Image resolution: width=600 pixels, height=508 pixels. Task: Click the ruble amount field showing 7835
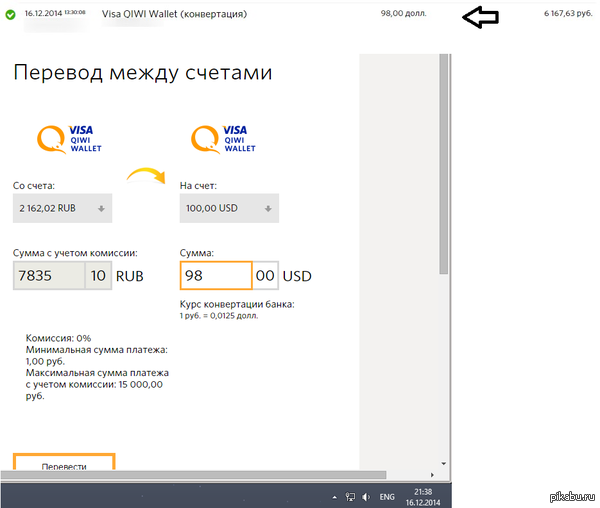point(48,275)
